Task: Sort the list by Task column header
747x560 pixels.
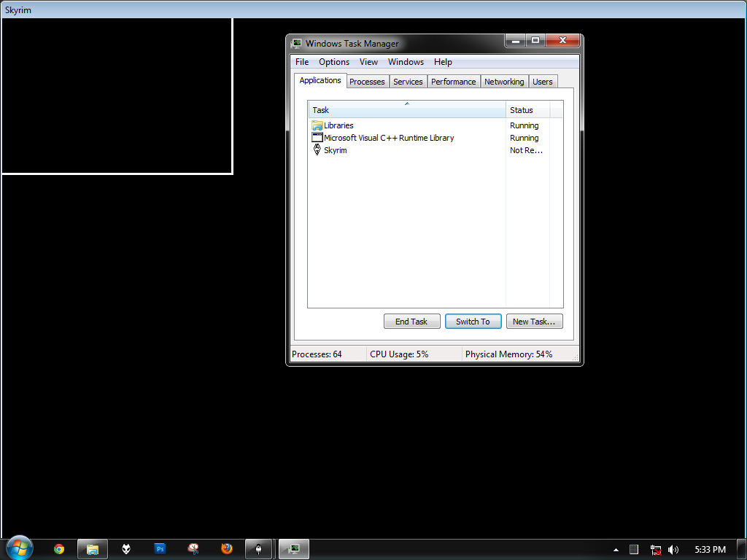Action: point(407,110)
